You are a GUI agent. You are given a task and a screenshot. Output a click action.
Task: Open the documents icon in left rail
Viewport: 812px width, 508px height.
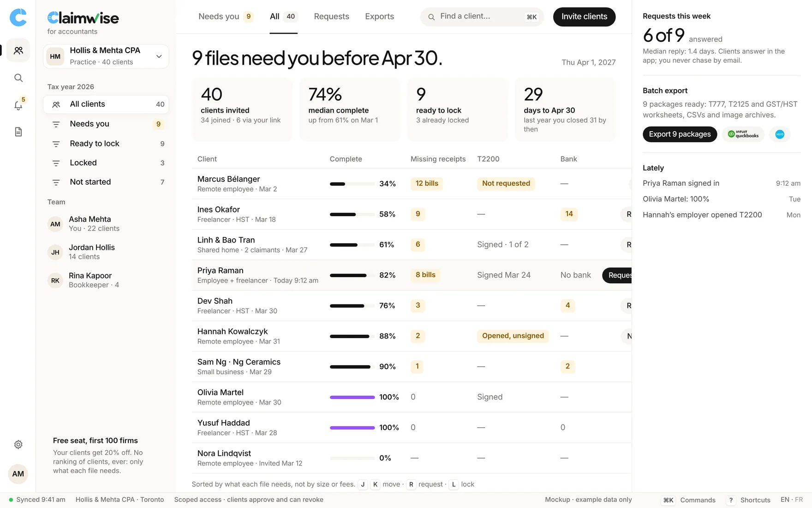click(x=18, y=132)
